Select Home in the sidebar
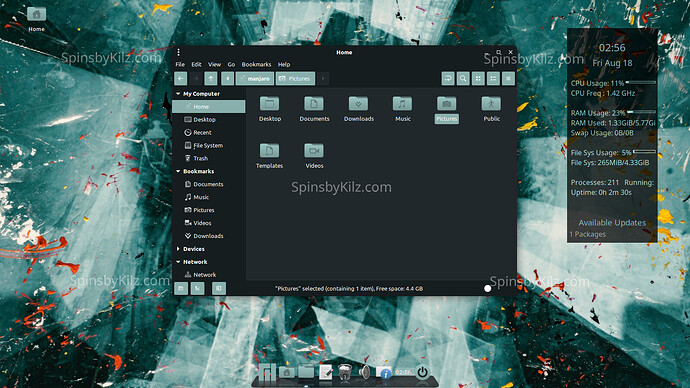Image resolution: width=690 pixels, height=388 pixels. (209, 106)
